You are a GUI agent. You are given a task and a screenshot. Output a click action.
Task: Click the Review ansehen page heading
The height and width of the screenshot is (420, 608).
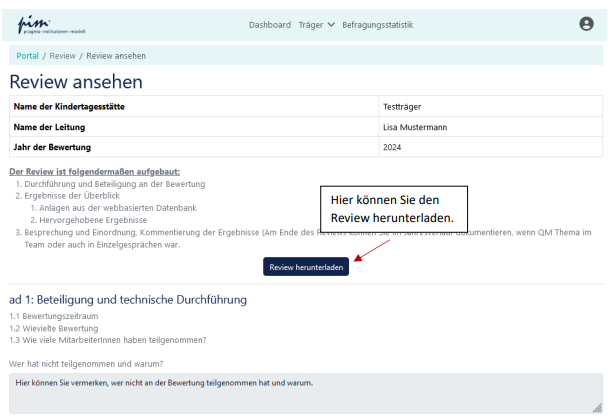76,82
